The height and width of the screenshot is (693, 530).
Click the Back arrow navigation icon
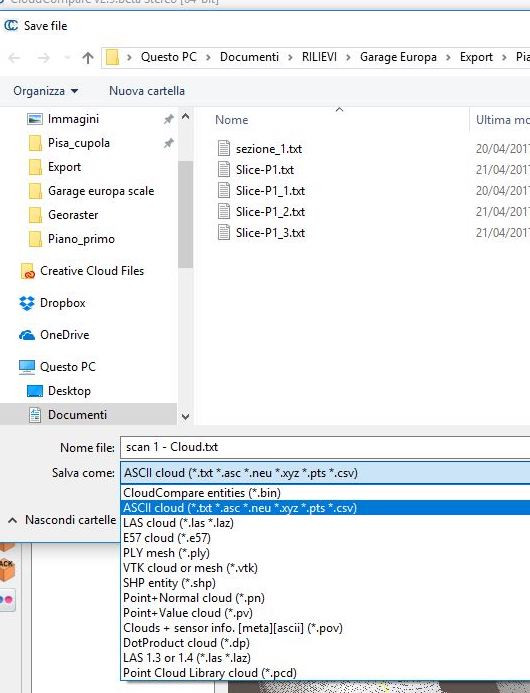pyautogui.click(x=14, y=57)
